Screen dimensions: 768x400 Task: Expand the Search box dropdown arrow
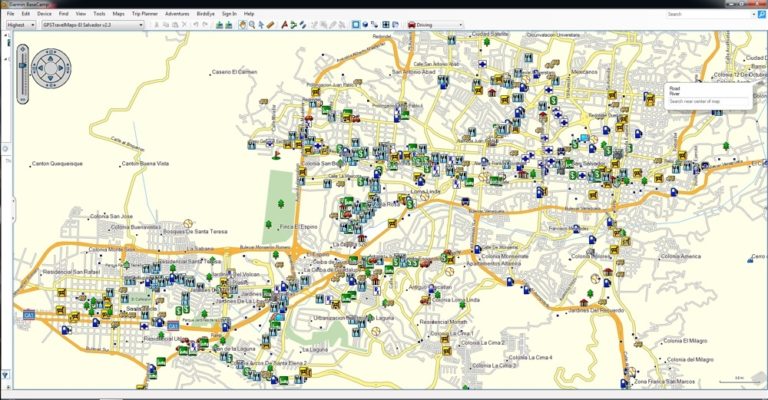[x=754, y=14]
